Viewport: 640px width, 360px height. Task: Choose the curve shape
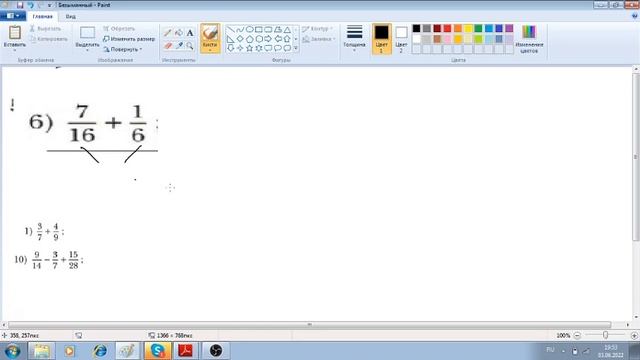[240, 29]
